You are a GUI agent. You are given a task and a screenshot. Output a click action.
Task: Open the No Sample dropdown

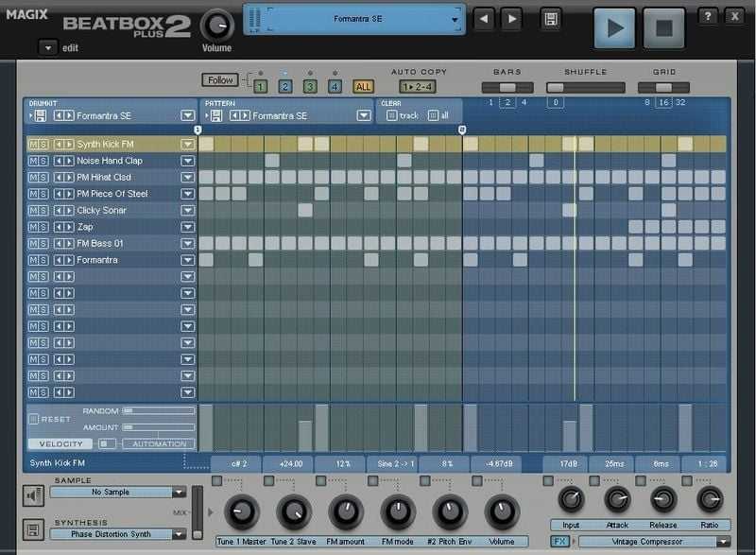(180, 492)
